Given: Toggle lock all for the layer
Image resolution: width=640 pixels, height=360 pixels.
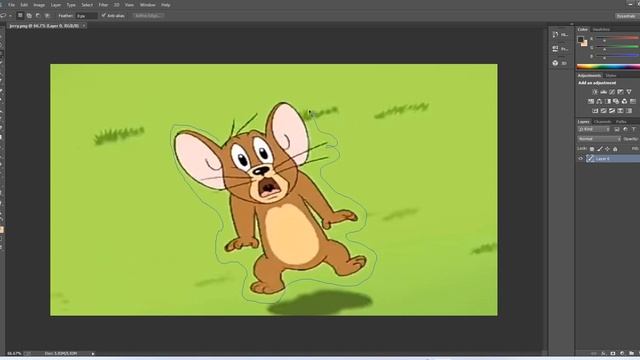Looking at the screenshot, I should [x=615, y=149].
